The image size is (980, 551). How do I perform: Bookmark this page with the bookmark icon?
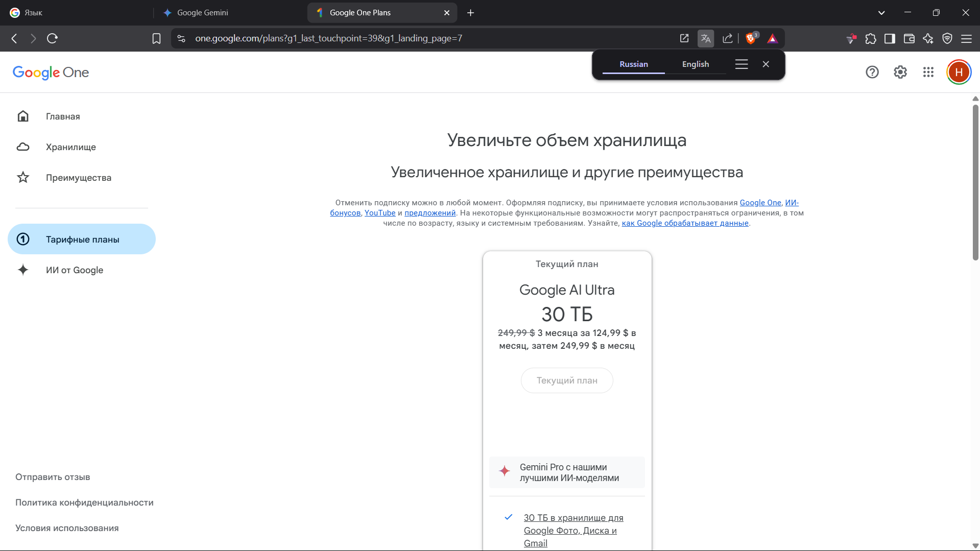156,38
